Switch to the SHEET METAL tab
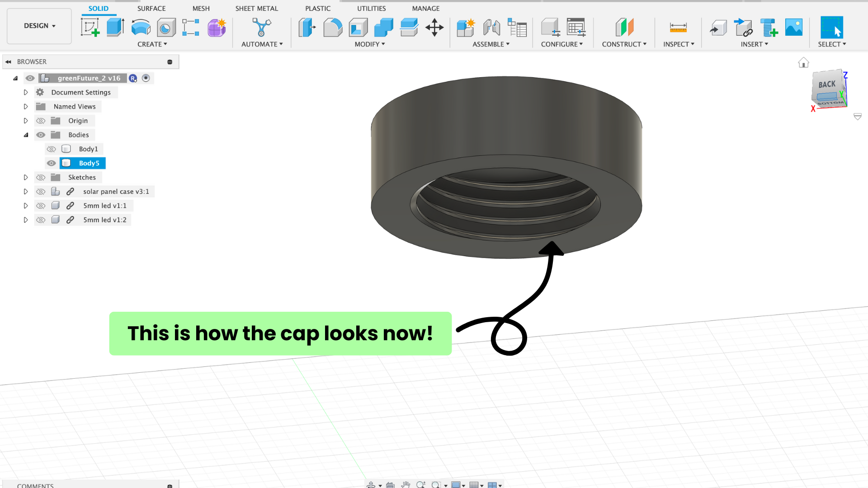The image size is (868, 488). pos(257,9)
